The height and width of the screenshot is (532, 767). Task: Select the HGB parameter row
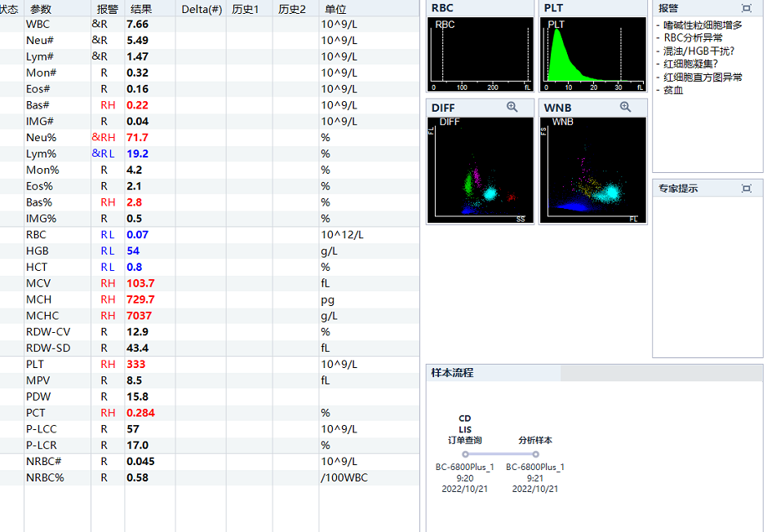37,250
